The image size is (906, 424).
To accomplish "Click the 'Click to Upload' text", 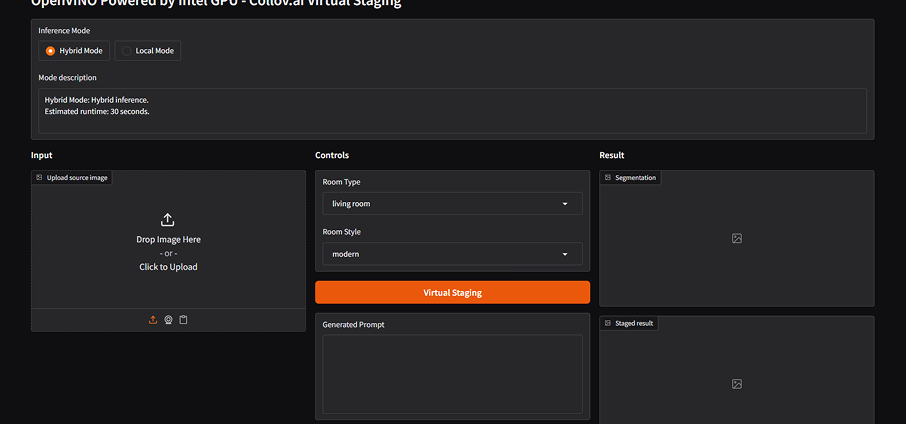I will [x=168, y=267].
